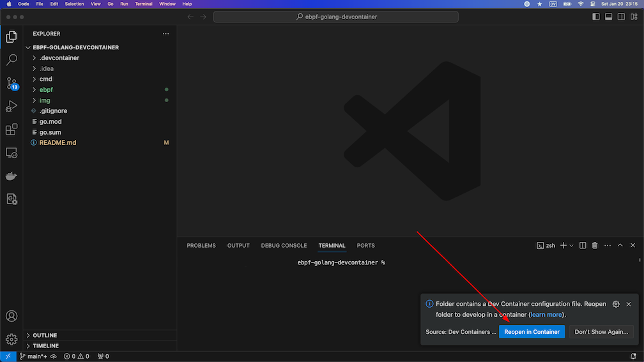Open the Terminal menu in menu bar

tap(143, 4)
